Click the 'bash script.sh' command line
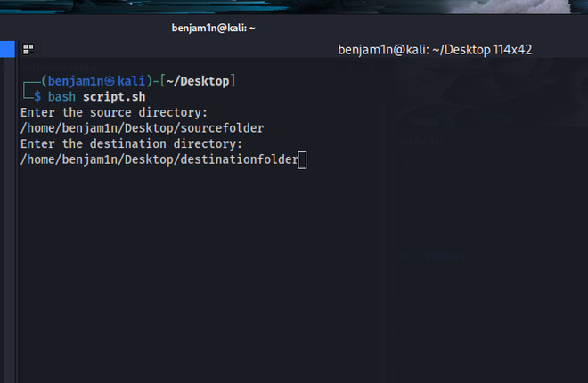This screenshot has height=383, width=588. 96,97
